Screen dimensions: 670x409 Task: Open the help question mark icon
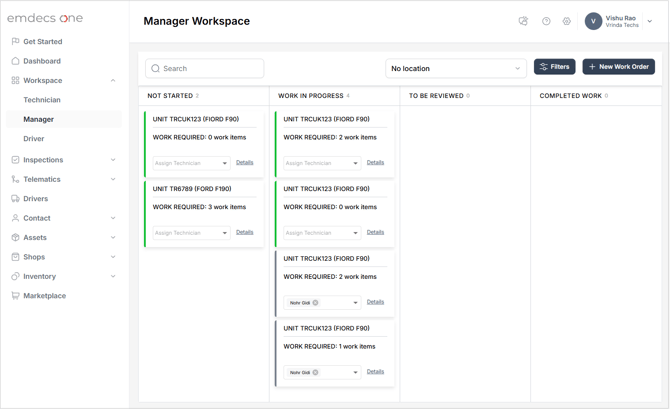click(546, 21)
